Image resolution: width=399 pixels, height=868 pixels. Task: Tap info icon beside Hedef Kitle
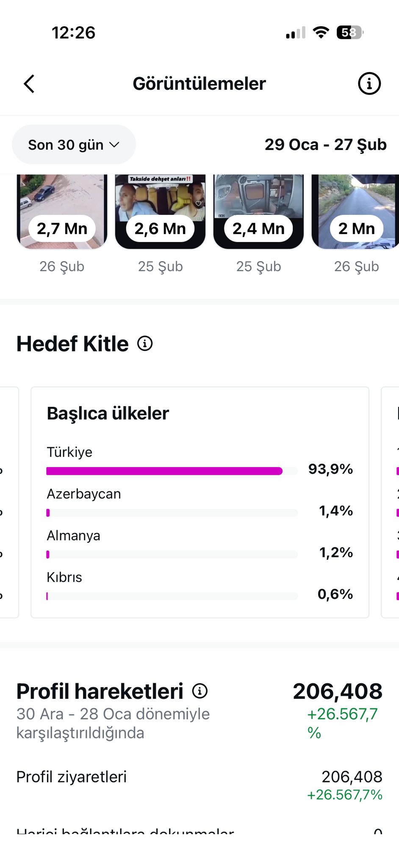145,343
